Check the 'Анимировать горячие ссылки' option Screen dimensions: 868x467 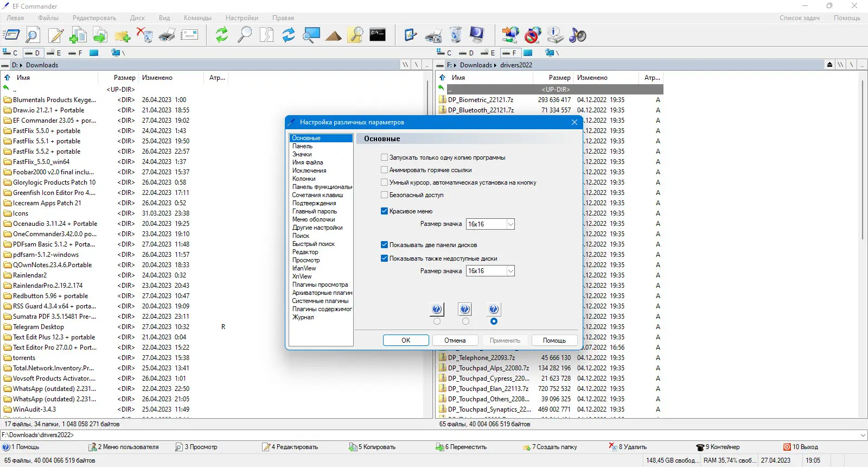(385, 170)
